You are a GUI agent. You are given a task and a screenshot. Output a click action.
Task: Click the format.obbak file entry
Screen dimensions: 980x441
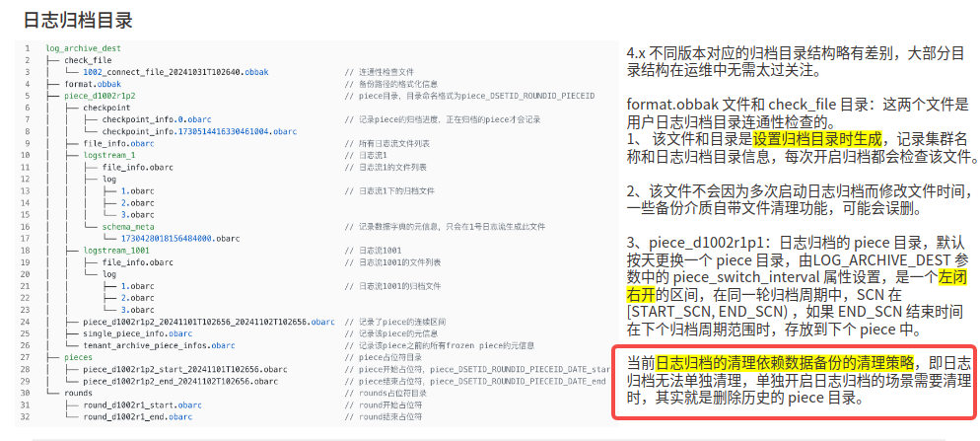pos(92,84)
